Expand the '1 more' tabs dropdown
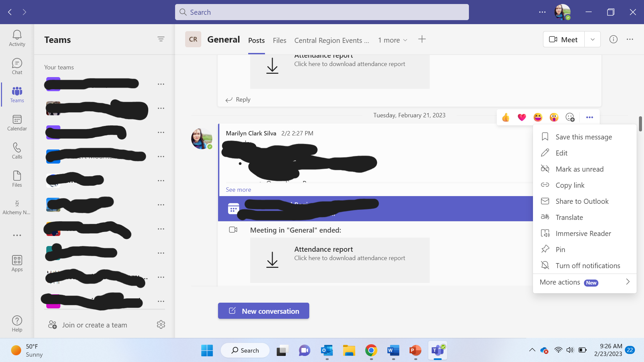644x362 pixels. point(392,40)
